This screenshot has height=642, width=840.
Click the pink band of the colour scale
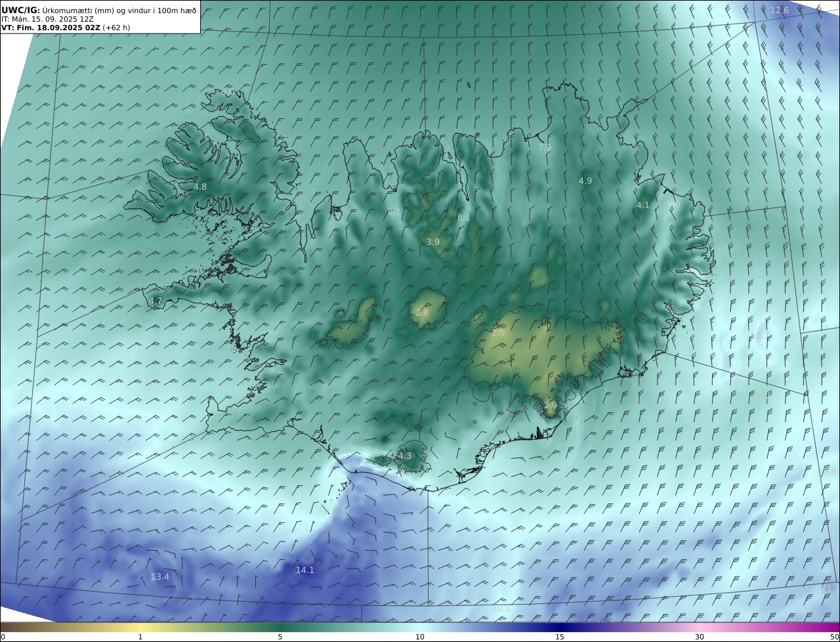700,627
